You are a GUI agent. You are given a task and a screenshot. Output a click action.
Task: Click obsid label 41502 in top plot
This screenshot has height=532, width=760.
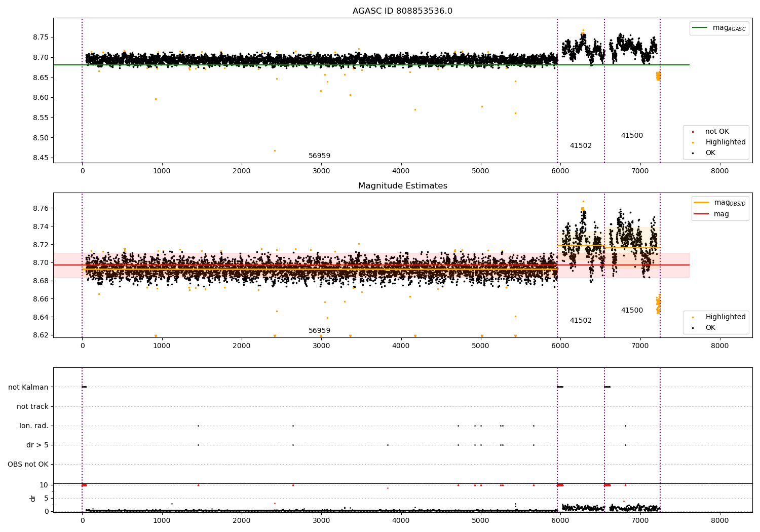coord(581,146)
